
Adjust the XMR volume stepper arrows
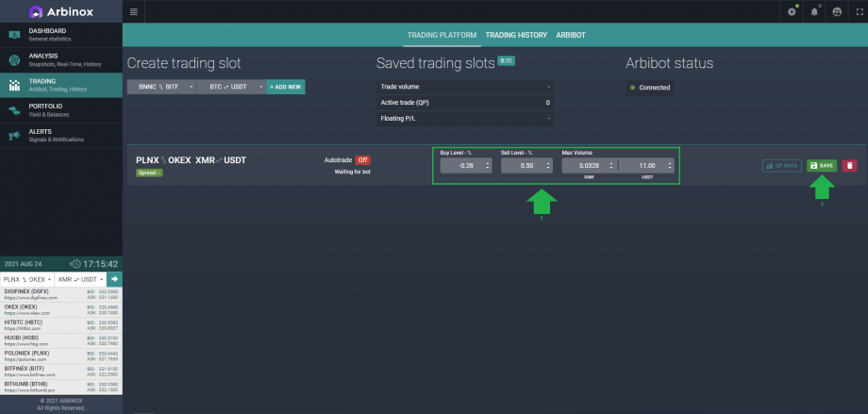[611, 165]
